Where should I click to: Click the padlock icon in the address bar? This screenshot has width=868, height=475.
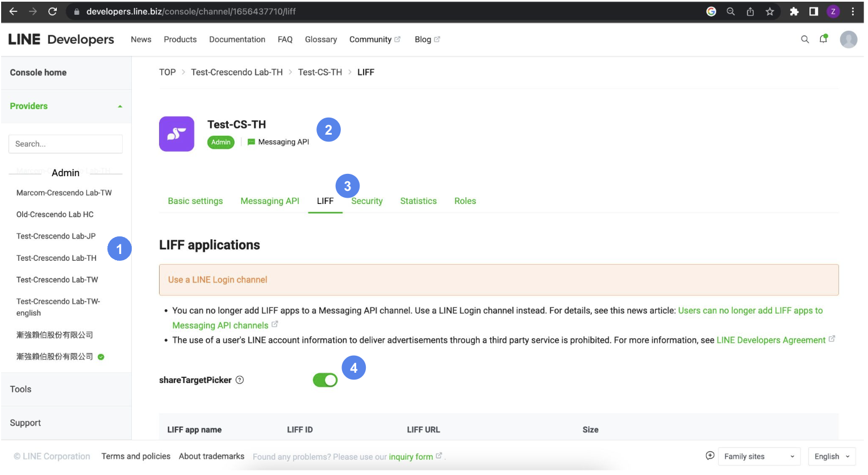point(77,11)
